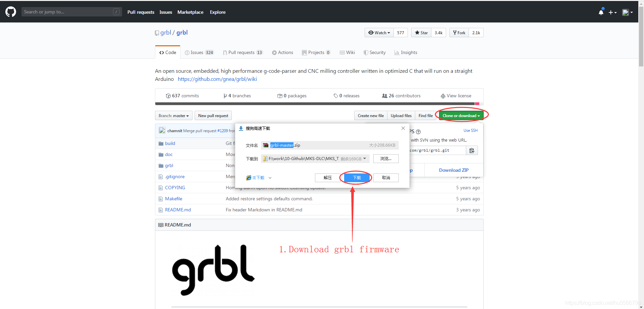The image size is (644, 309).
Task: View the 26 contributors link
Action: coord(401,96)
